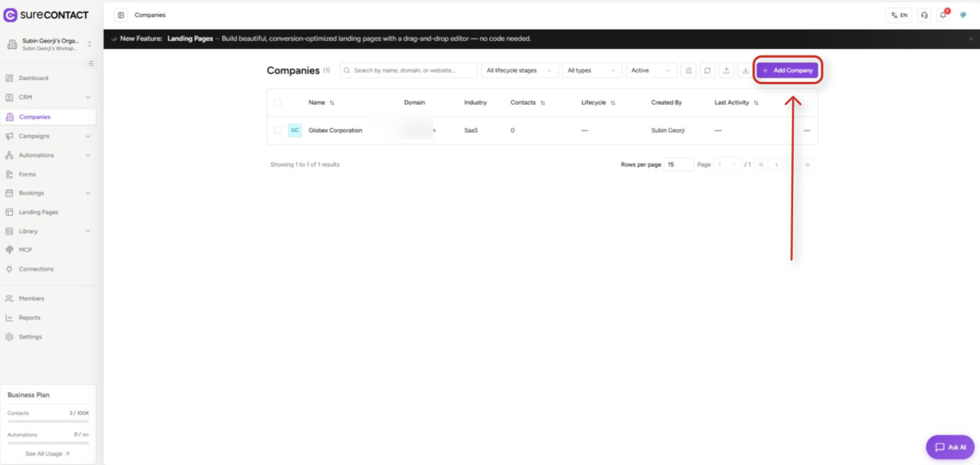Open Reports in the sidebar

coord(49,317)
